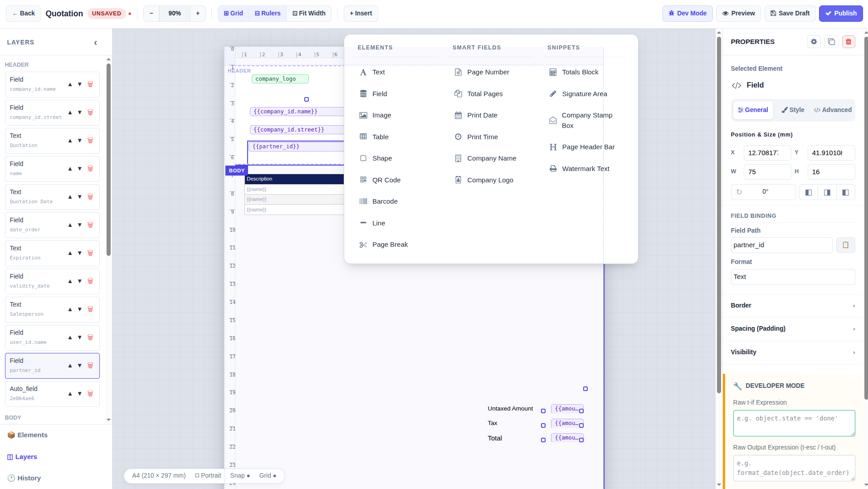Insert an Image element
The image size is (868, 489).
375,115
